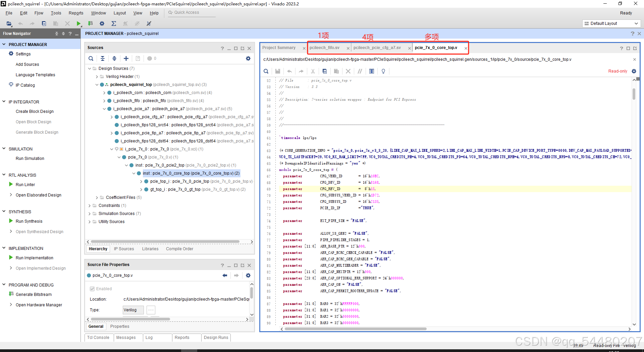Open the Reports menu

tap(76, 13)
